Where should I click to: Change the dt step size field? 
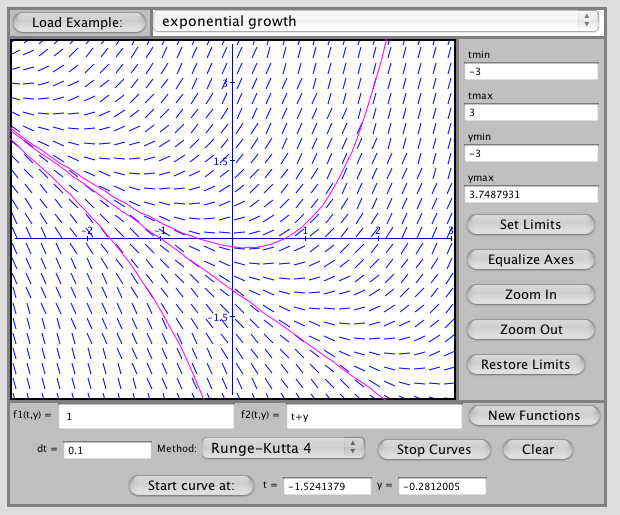point(107,450)
